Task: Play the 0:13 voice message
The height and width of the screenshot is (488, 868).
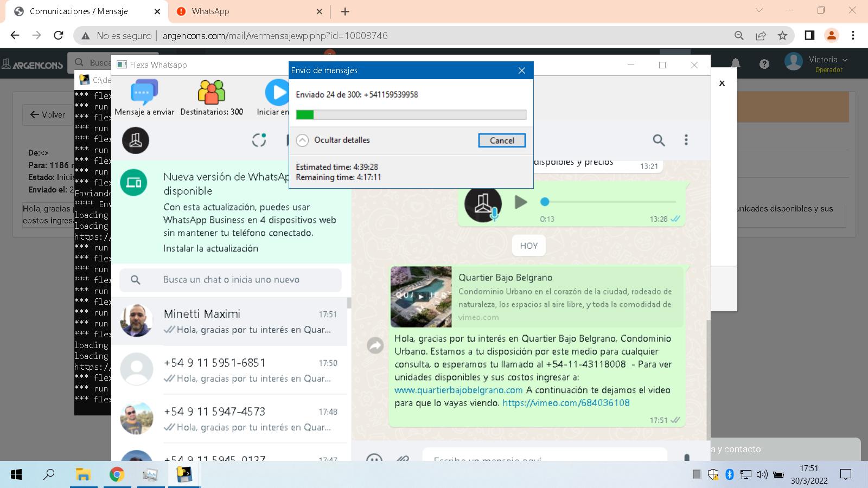Action: (521, 202)
